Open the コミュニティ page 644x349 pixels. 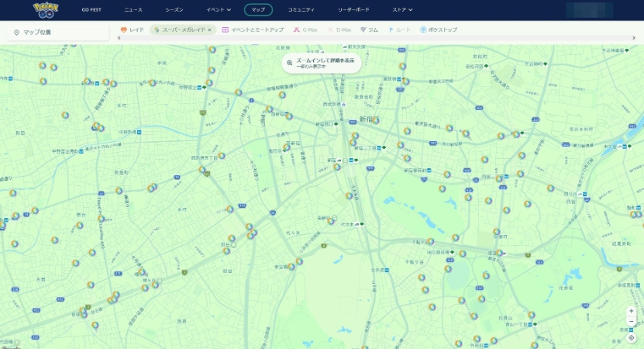301,9
